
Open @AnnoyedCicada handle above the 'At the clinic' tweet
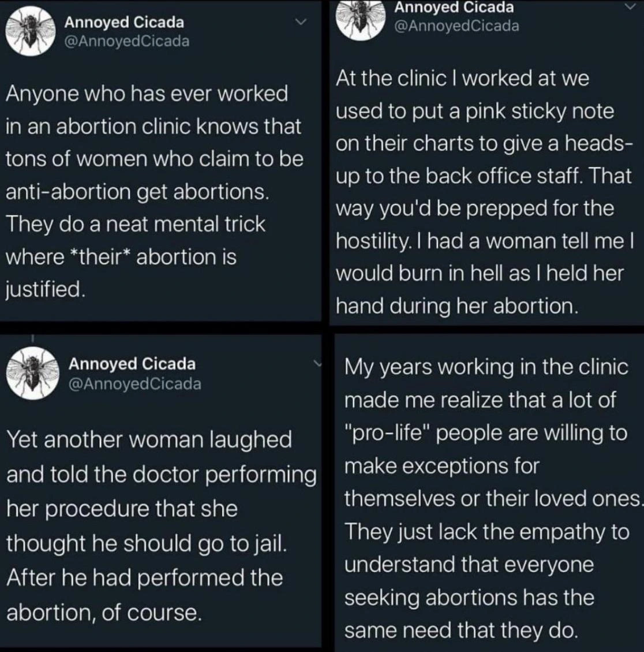pyautogui.click(x=456, y=26)
